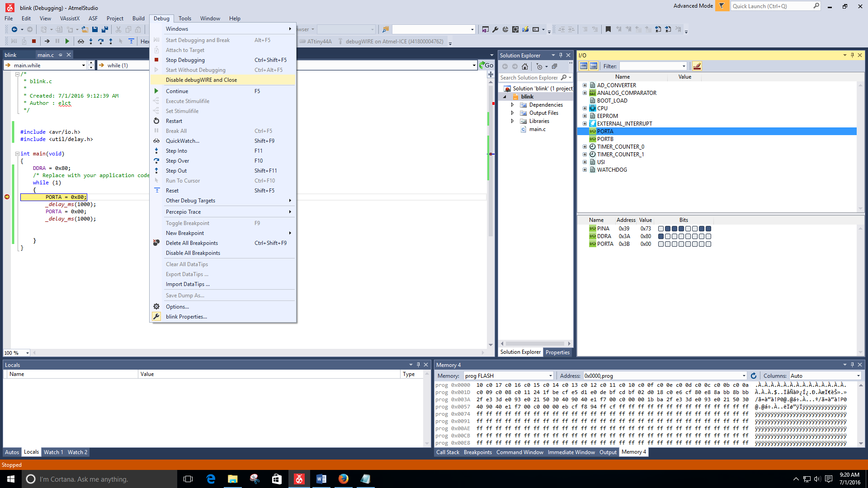868x488 pixels.
Task: Click the Quick Launch search box
Action: click(x=776, y=6)
